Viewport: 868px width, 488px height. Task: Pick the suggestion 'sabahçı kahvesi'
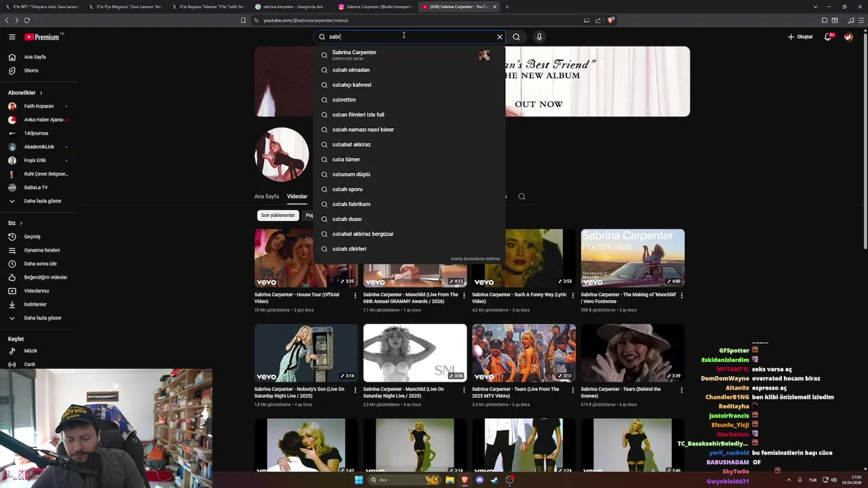click(x=409, y=85)
